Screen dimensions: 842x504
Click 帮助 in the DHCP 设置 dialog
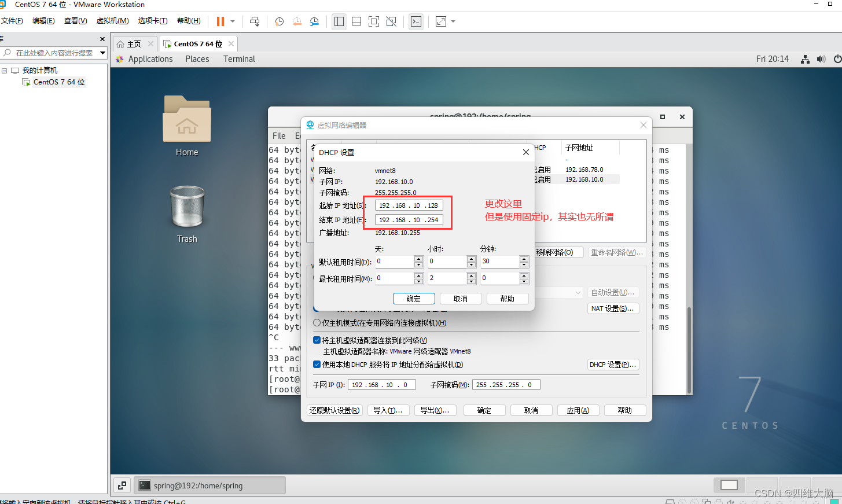[508, 299]
